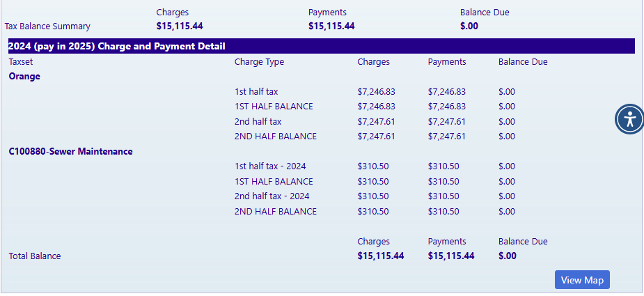644x296 pixels.
Task: Click the 1st half tax - 2024 label
Action: point(270,166)
